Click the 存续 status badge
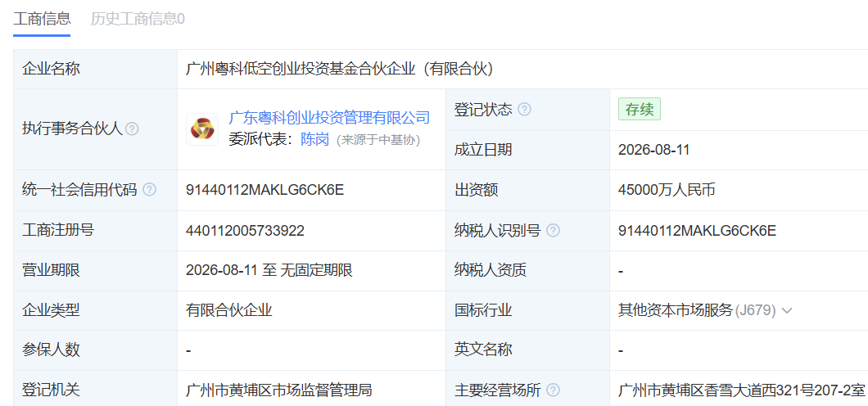Image resolution: width=868 pixels, height=406 pixels. 640,110
